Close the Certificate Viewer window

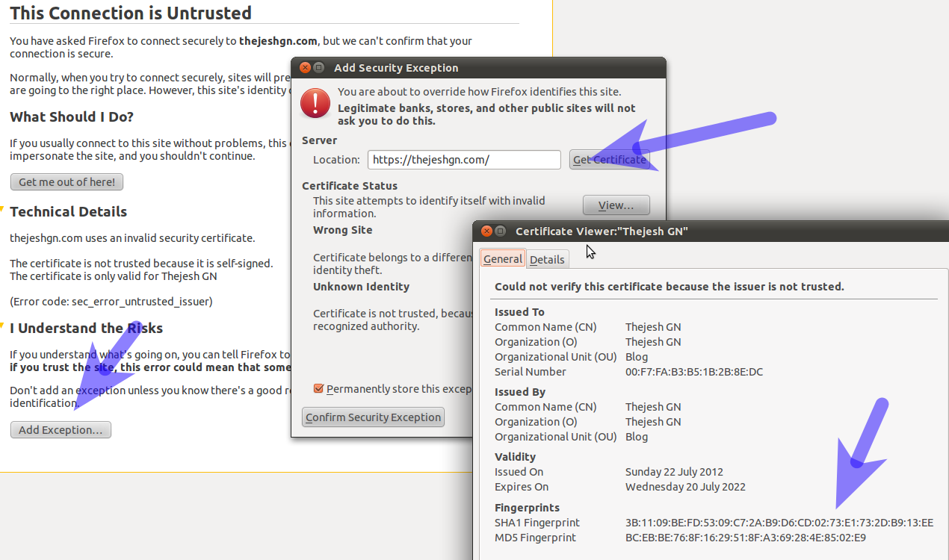coord(486,231)
